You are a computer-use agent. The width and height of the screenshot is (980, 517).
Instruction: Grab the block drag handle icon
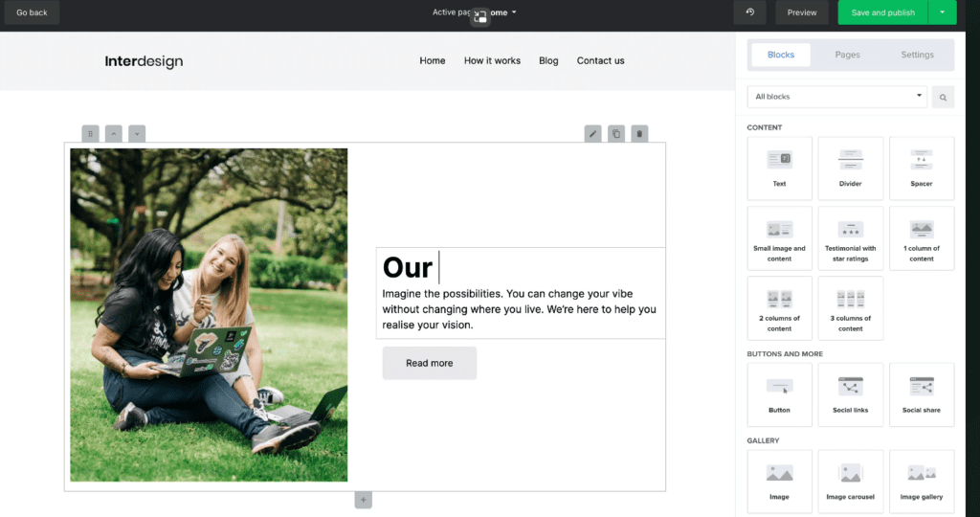(x=91, y=134)
